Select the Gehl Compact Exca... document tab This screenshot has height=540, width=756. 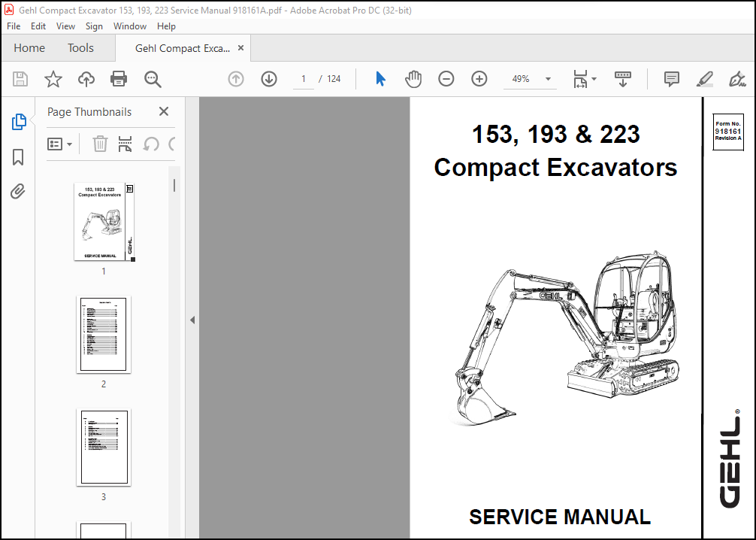pos(183,48)
